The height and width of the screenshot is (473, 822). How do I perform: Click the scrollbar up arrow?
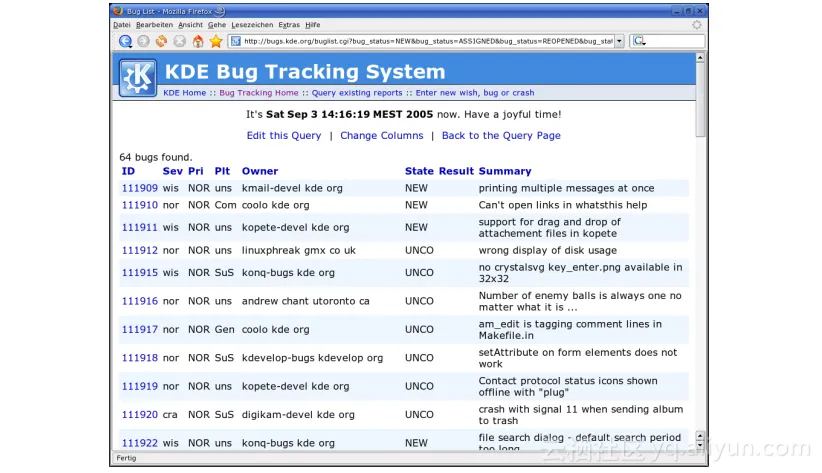[x=700, y=57]
